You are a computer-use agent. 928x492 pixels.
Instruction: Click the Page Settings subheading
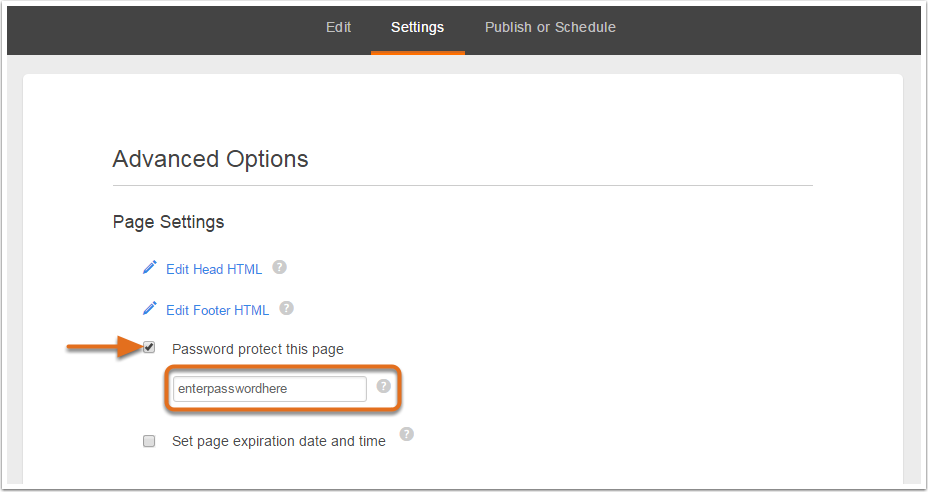(x=168, y=222)
